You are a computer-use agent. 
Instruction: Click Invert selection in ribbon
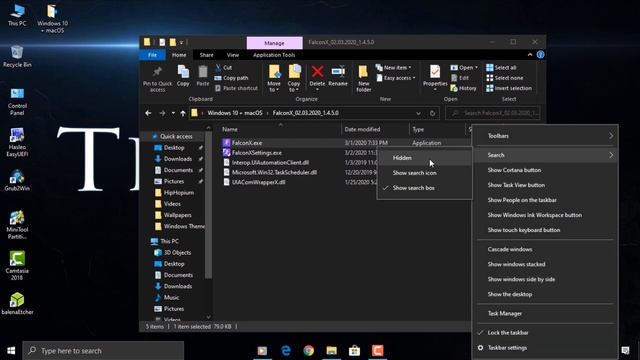[x=509, y=88]
